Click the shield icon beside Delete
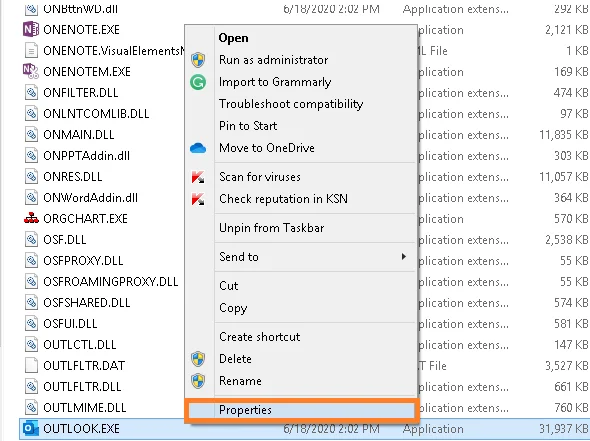The height and width of the screenshot is (441, 590). click(198, 359)
